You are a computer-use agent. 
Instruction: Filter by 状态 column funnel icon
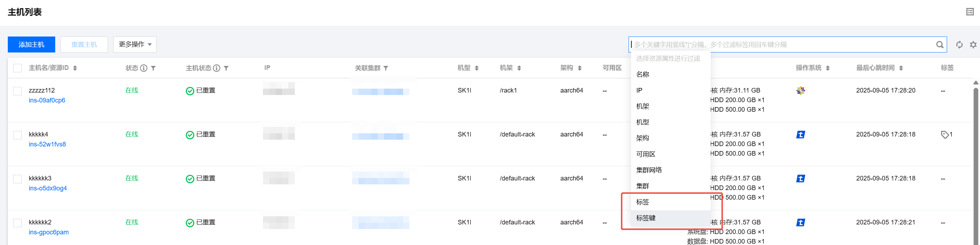(x=153, y=68)
